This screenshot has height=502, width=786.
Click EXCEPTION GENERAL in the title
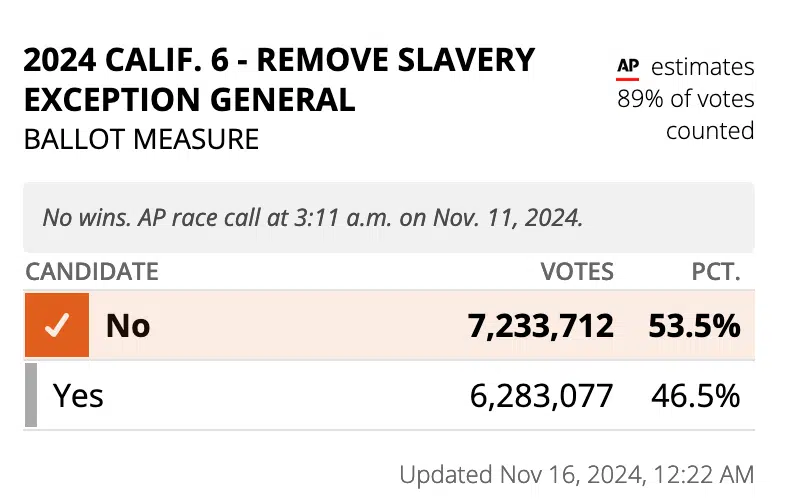[x=190, y=99]
